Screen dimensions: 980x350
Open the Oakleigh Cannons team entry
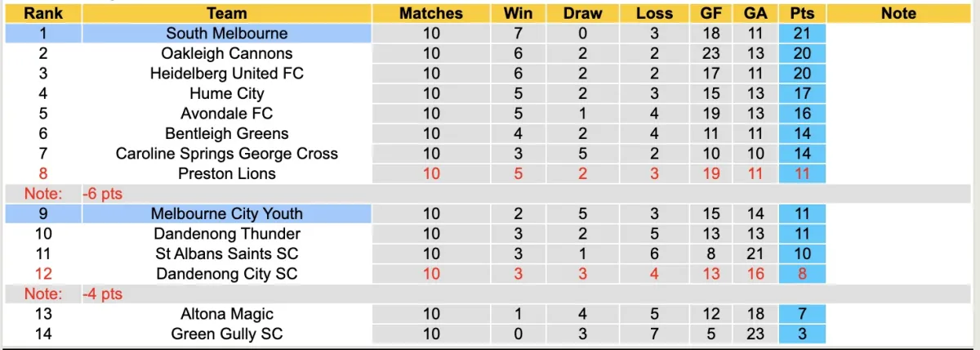point(226,53)
